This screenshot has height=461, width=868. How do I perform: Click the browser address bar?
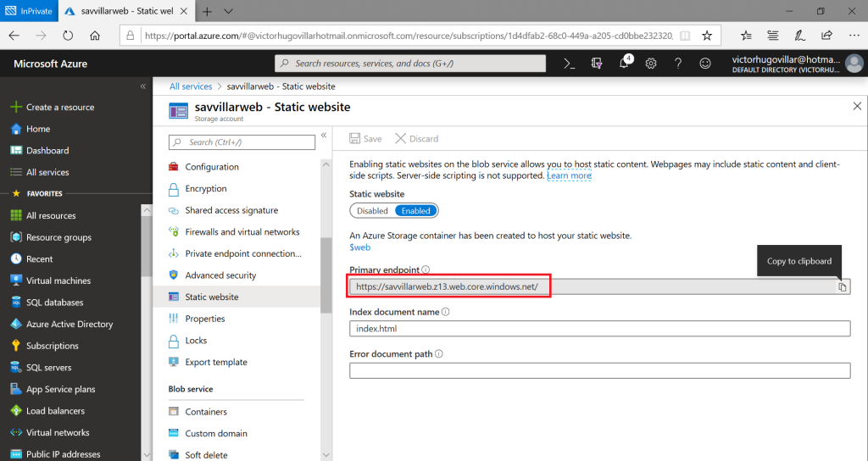[x=409, y=36]
